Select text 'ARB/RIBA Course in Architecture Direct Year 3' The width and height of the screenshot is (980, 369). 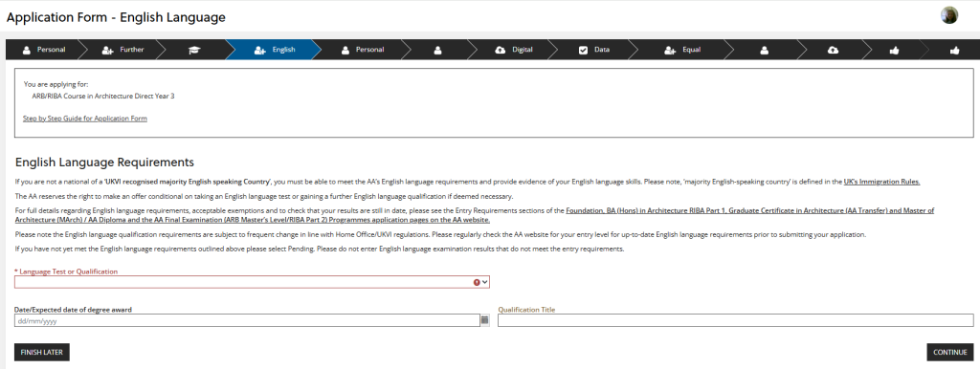(103, 97)
